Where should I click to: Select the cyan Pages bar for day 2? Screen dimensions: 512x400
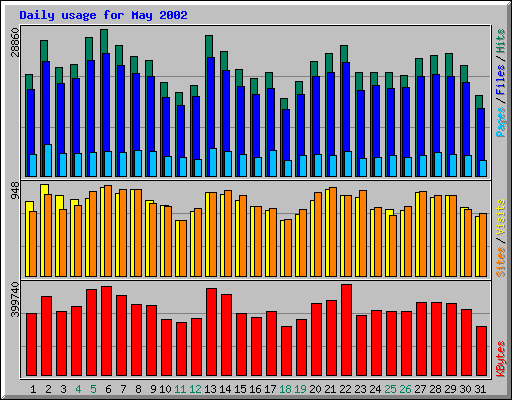coord(48,160)
